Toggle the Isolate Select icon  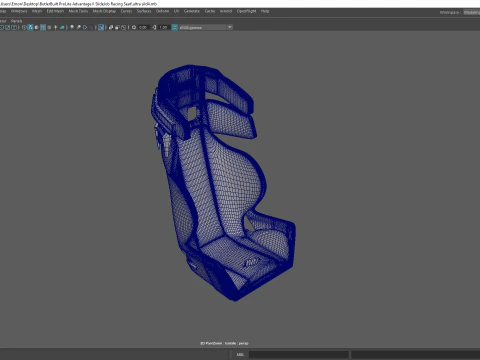(101, 27)
